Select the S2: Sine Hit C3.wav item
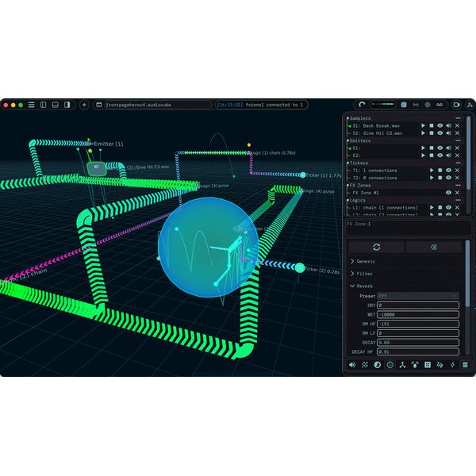 (378, 133)
